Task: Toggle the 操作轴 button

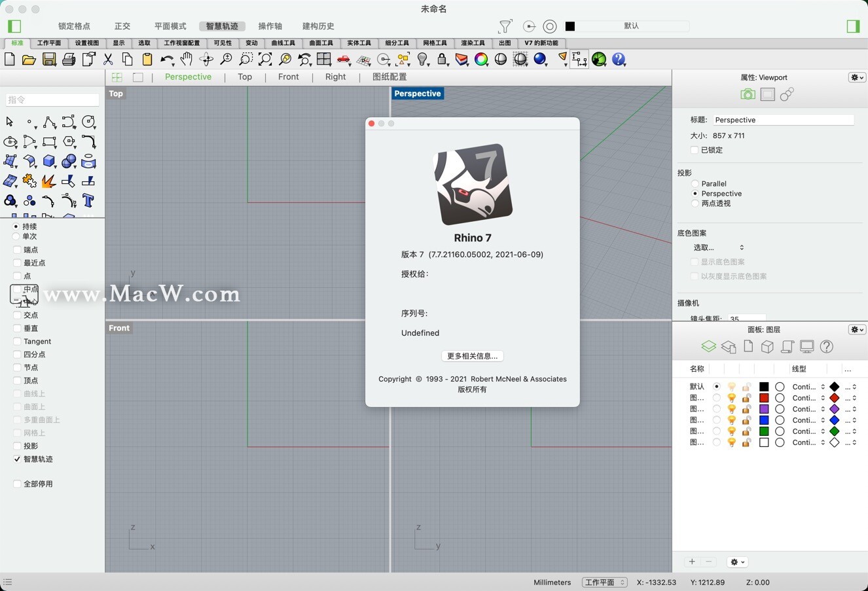Action: 270,26
